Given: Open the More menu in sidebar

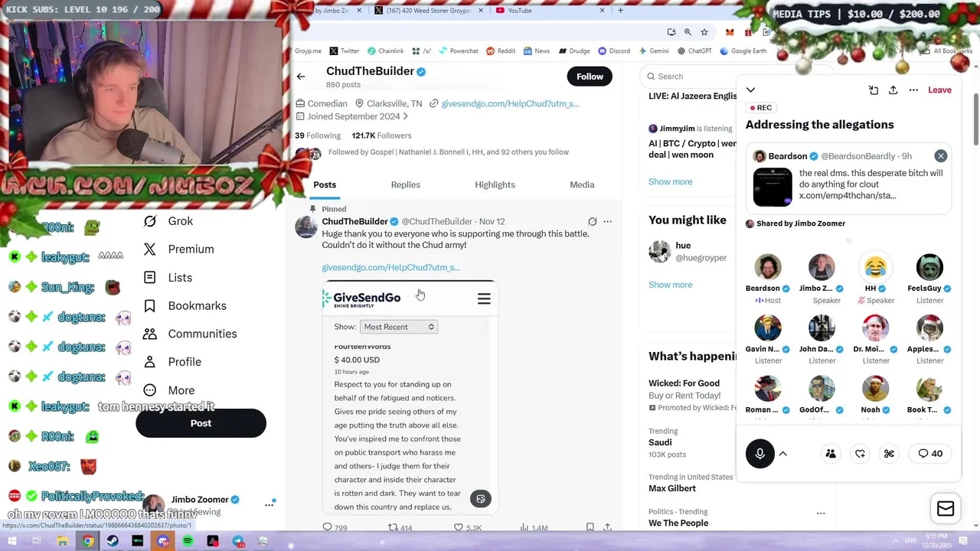Looking at the screenshot, I should click(x=169, y=390).
